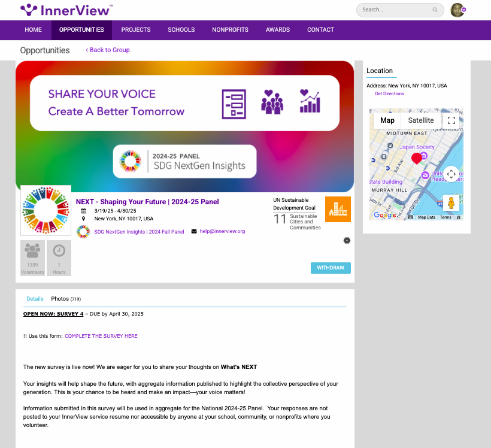Go to the HOME menu item

(x=33, y=30)
